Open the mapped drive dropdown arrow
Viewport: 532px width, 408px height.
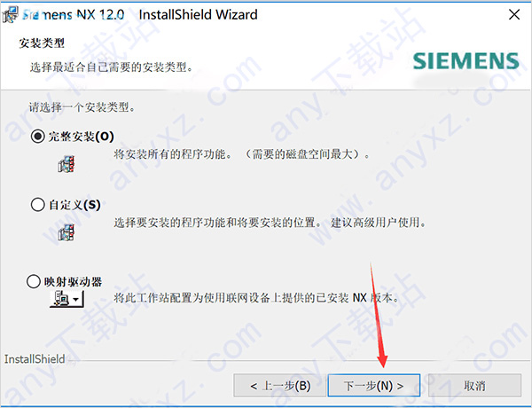(x=76, y=300)
